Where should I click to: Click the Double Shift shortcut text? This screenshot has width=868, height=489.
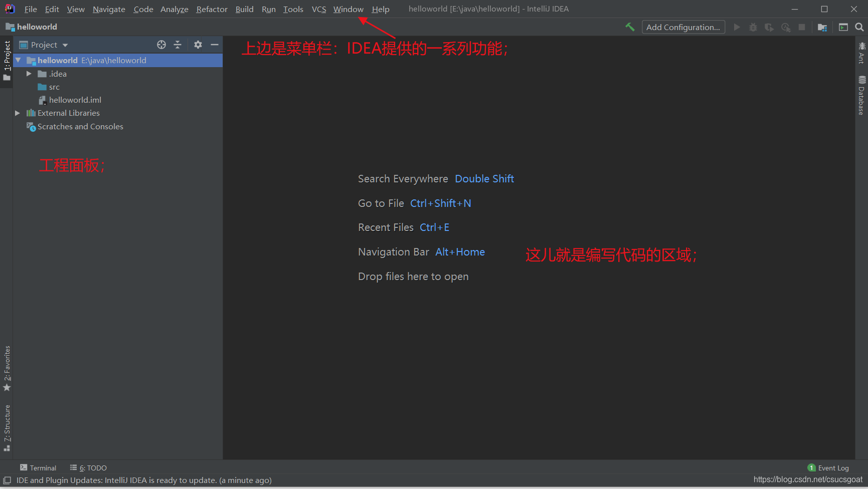click(484, 179)
